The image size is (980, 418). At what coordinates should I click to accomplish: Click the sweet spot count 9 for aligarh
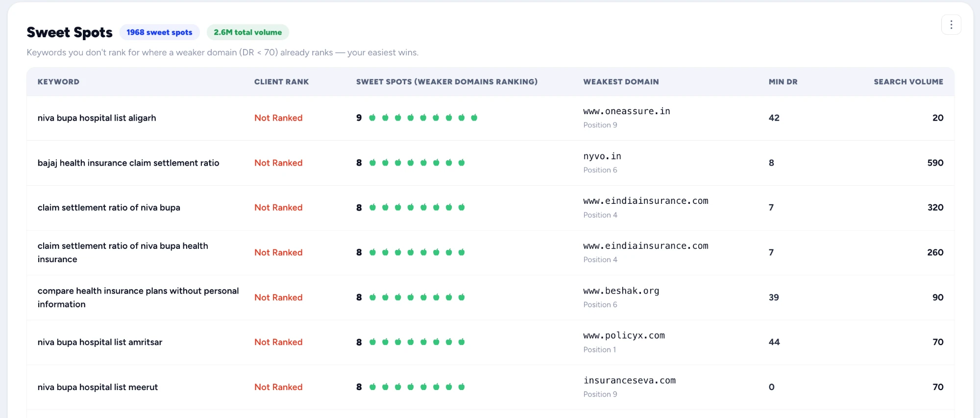click(x=359, y=118)
